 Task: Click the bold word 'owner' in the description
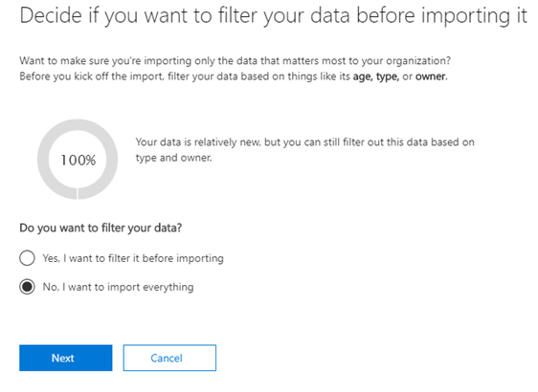click(430, 76)
